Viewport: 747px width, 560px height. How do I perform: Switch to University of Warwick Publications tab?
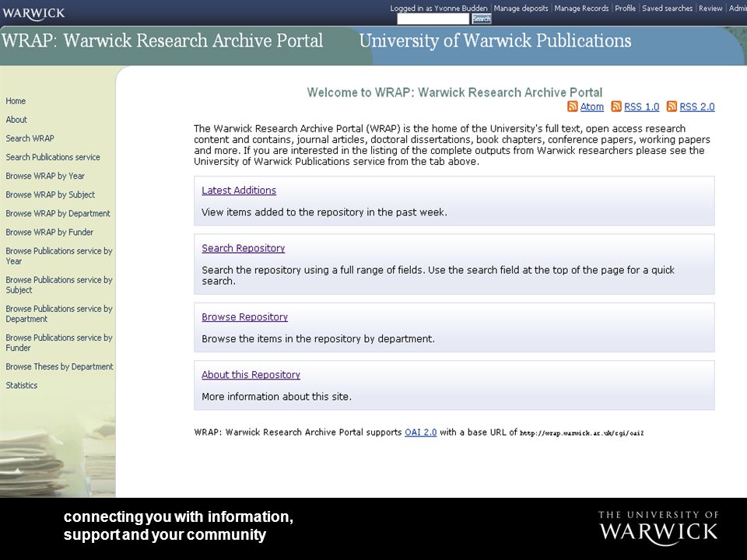[x=495, y=41]
